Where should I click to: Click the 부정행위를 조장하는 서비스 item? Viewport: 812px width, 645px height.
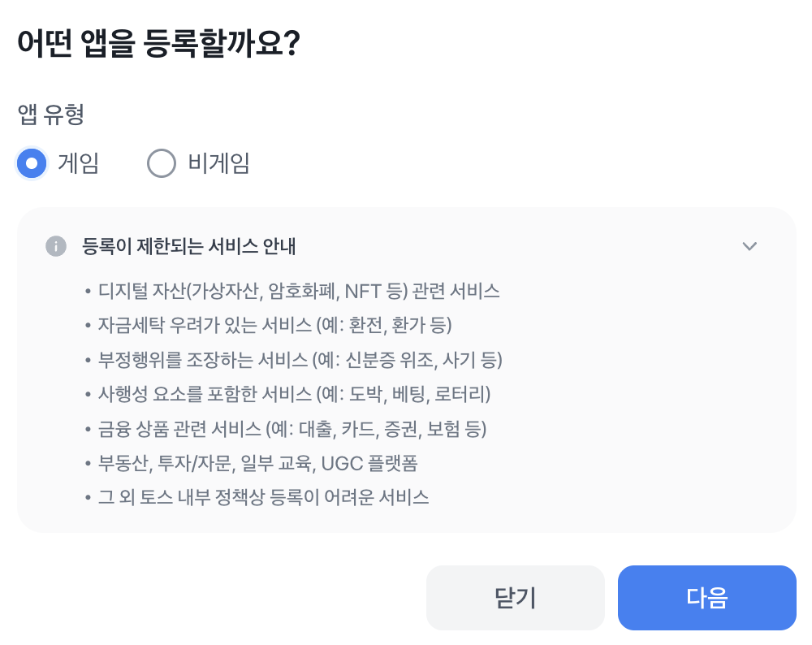click(x=299, y=359)
